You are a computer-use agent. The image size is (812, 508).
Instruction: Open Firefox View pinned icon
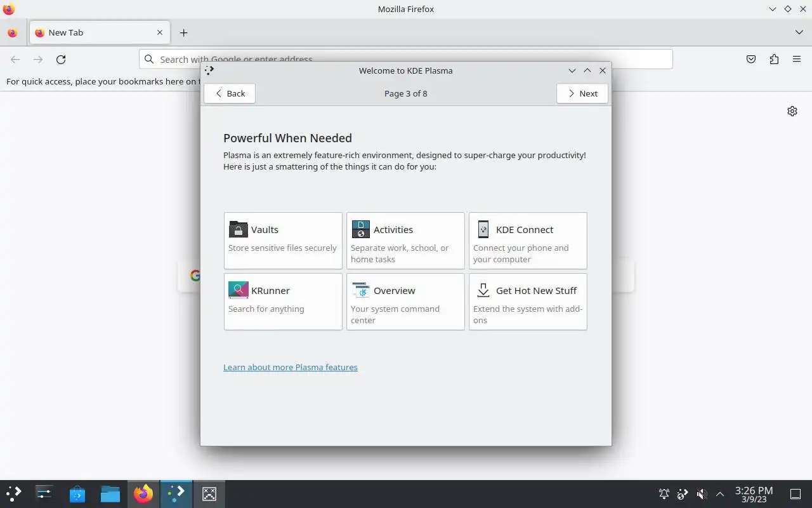(x=13, y=32)
